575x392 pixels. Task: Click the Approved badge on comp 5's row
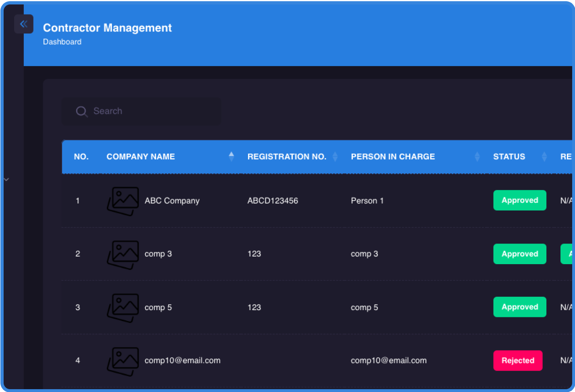[x=520, y=307]
